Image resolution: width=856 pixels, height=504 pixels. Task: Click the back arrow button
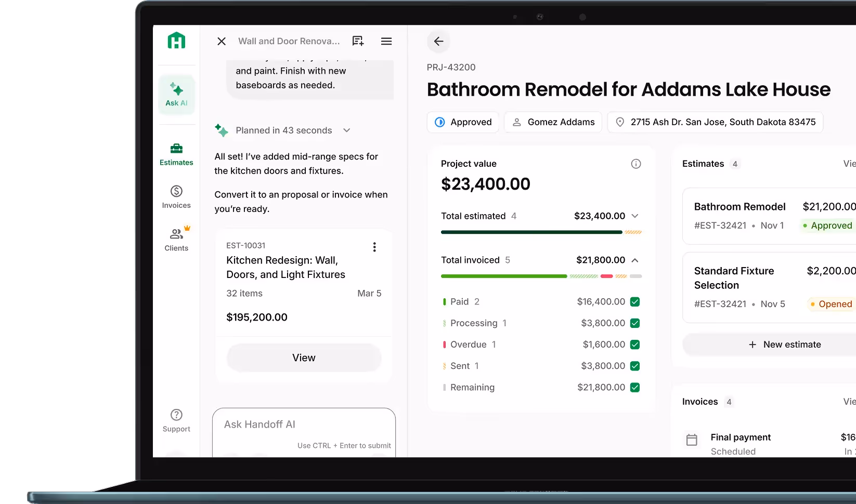coord(439,41)
